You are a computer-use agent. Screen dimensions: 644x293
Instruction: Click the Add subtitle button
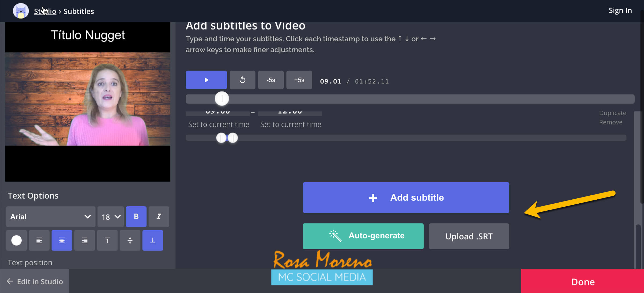click(x=406, y=197)
